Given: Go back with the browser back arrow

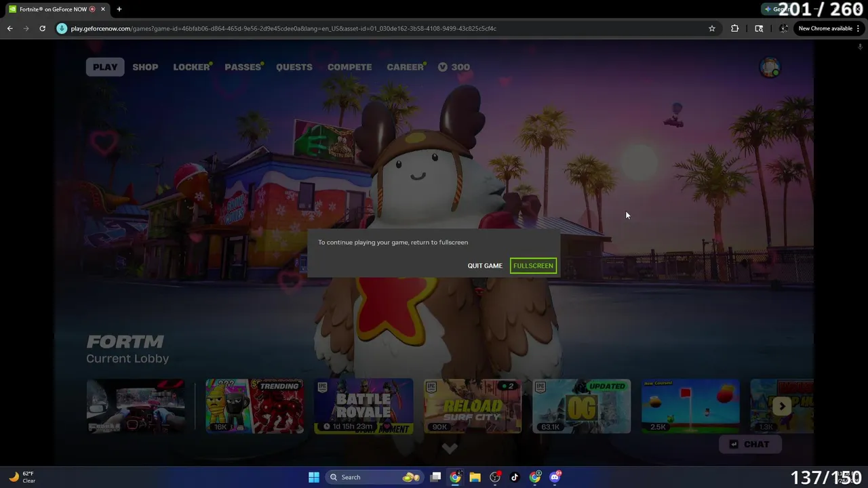Looking at the screenshot, I should [9, 28].
